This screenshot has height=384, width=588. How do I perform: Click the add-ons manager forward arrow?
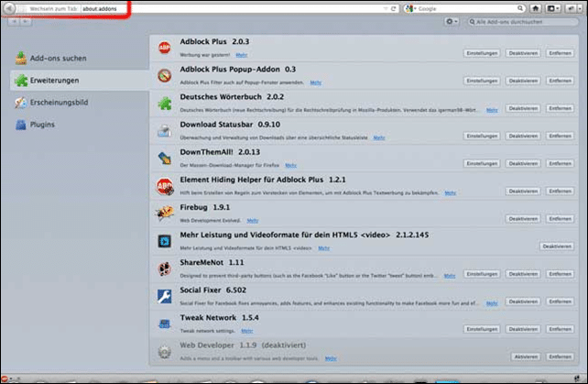[x=26, y=22]
